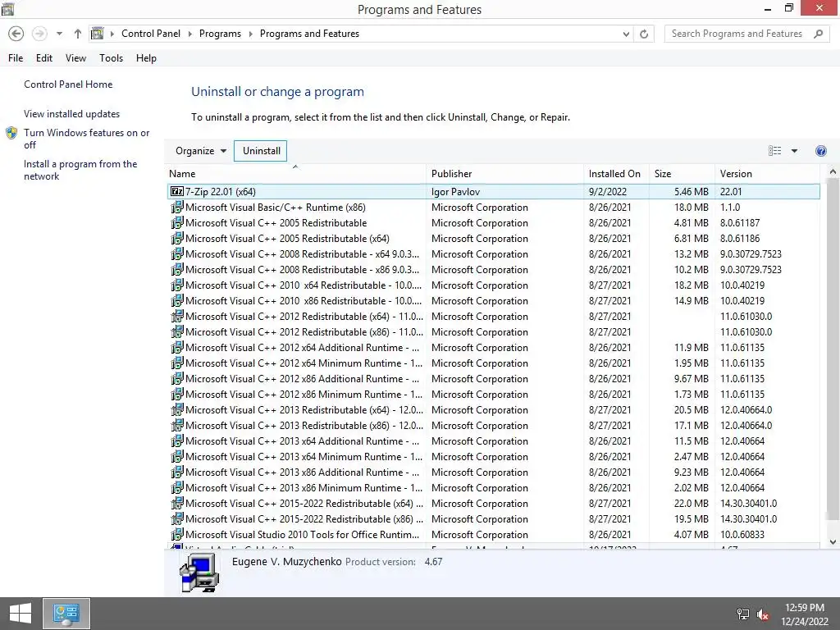840x630 pixels.
Task: Click the muted volume tray icon
Action: 763,614
